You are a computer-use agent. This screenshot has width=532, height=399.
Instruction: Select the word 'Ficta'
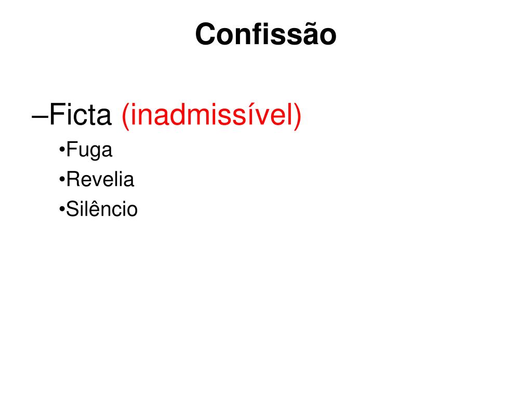click(x=81, y=115)
